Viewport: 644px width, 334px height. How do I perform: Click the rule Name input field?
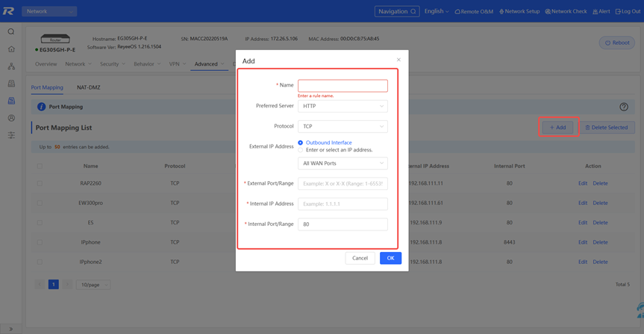click(x=343, y=85)
